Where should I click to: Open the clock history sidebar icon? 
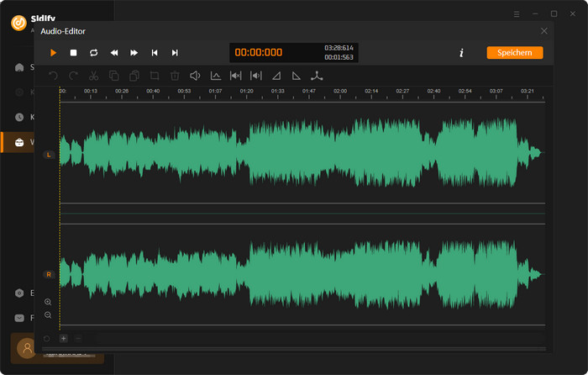tap(19, 117)
